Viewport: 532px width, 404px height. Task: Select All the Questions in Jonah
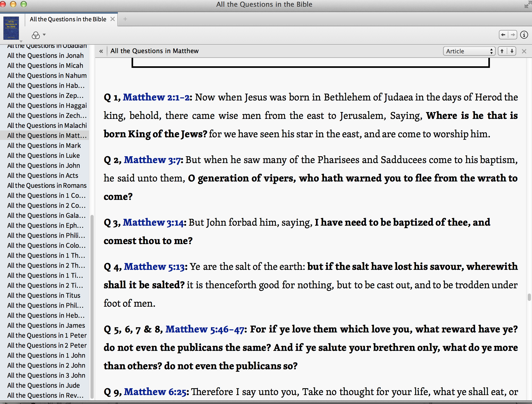coord(45,55)
